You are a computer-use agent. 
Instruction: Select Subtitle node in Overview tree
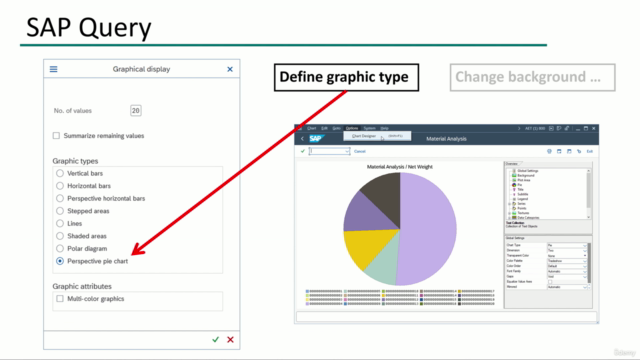(x=522, y=194)
